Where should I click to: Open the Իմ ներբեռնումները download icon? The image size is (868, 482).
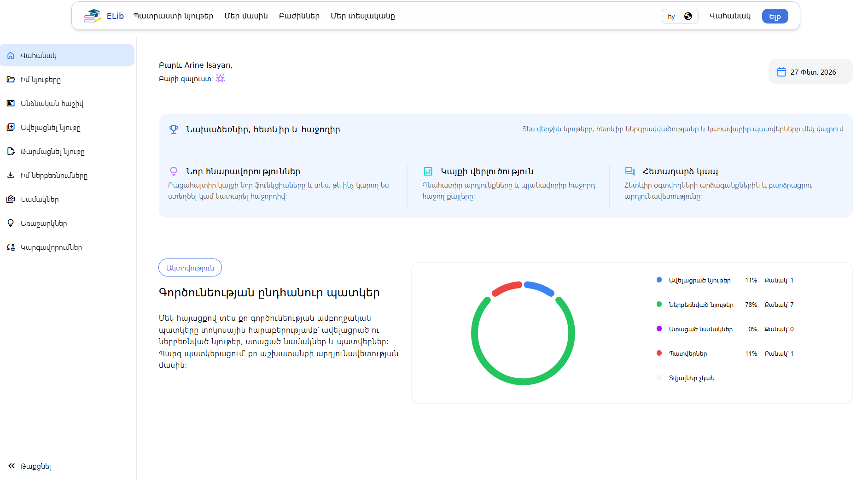coord(11,176)
